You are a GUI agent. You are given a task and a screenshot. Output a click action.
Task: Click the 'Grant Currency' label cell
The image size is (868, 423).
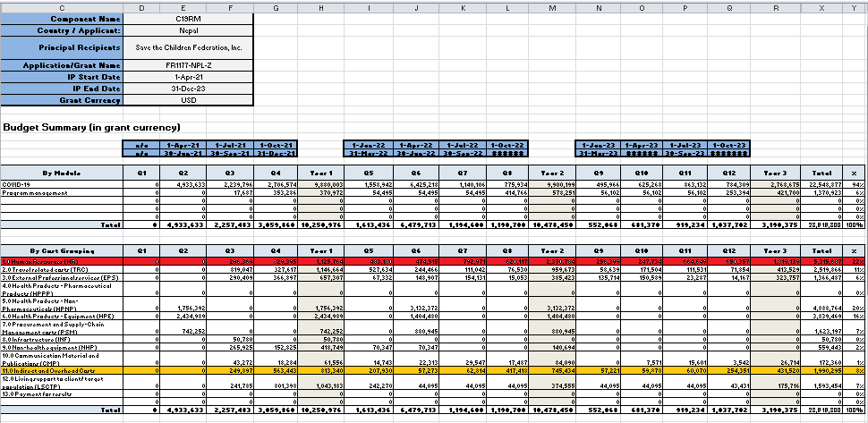point(61,100)
